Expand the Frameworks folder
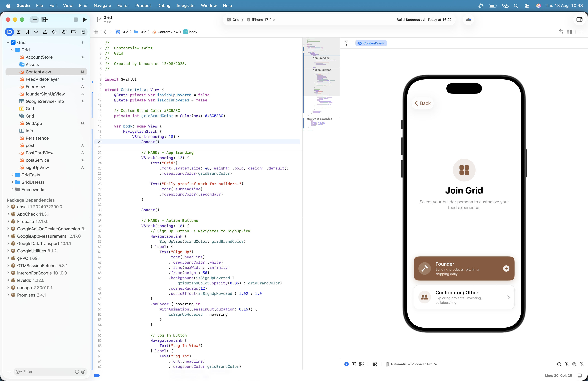Image resolution: width=588 pixels, height=381 pixels. (12, 190)
